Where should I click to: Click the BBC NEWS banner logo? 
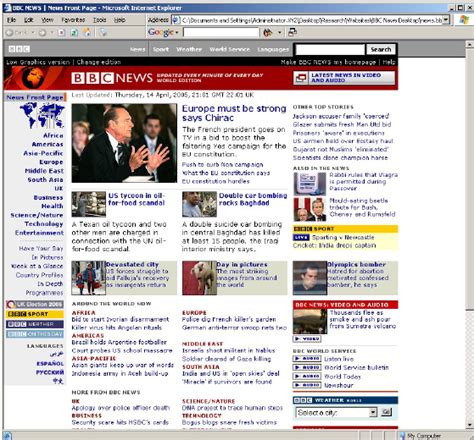[x=112, y=78]
